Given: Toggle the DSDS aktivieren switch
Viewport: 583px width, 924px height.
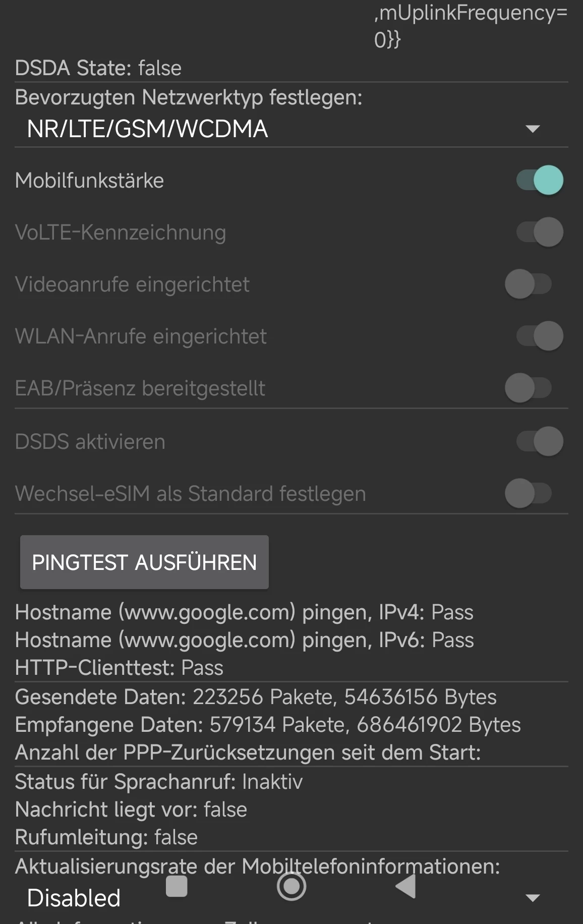Looking at the screenshot, I should pos(539,441).
